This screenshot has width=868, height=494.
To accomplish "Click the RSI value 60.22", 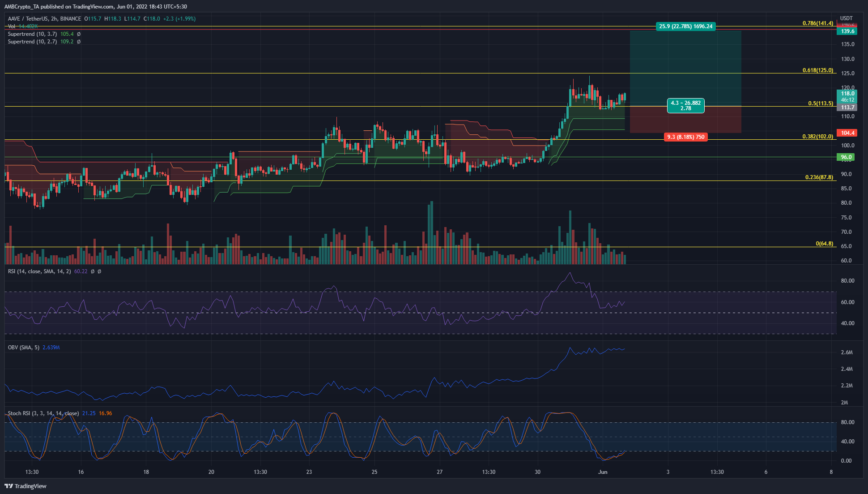I will tap(81, 271).
